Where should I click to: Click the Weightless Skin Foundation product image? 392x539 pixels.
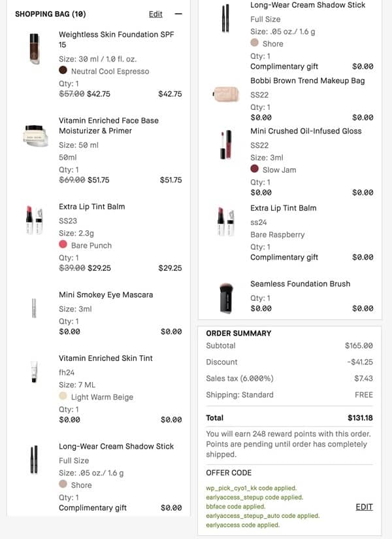coord(35,48)
